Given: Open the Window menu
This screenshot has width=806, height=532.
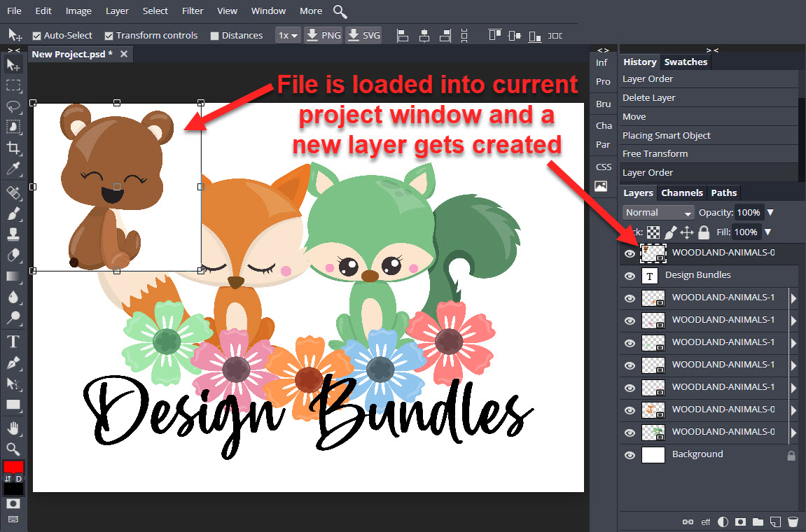Looking at the screenshot, I should (268, 10).
